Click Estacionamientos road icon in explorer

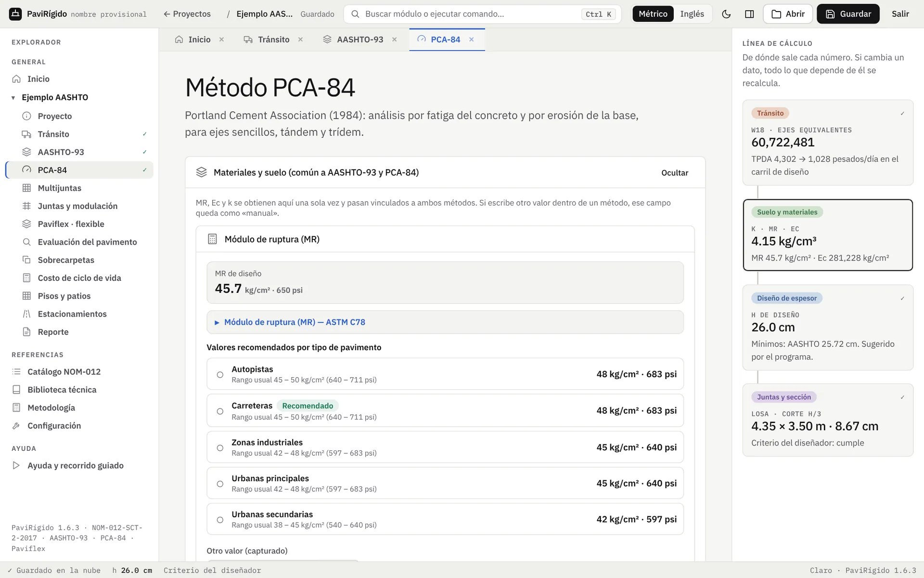click(26, 314)
